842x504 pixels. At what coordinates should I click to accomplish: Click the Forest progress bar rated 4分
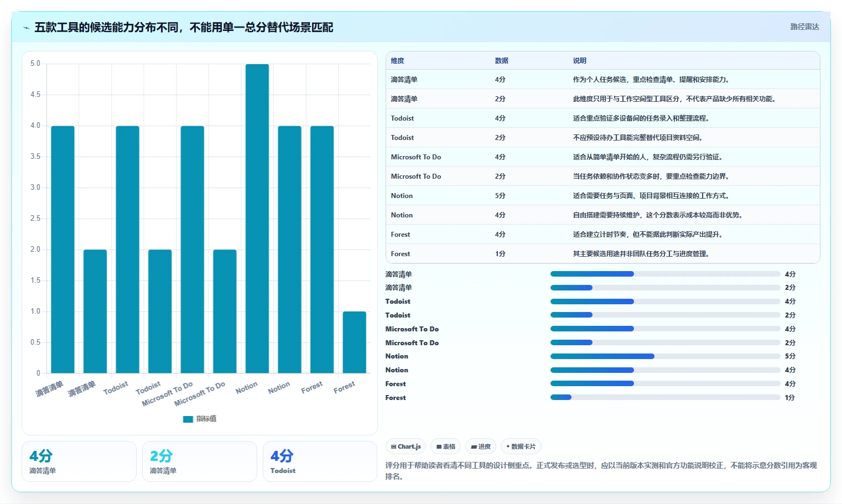(x=665, y=383)
